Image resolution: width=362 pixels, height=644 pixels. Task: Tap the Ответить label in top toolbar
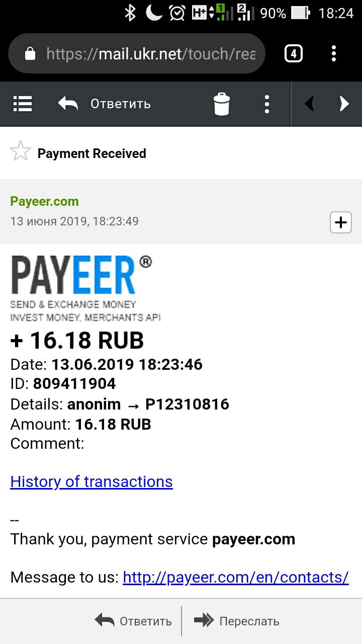(121, 104)
